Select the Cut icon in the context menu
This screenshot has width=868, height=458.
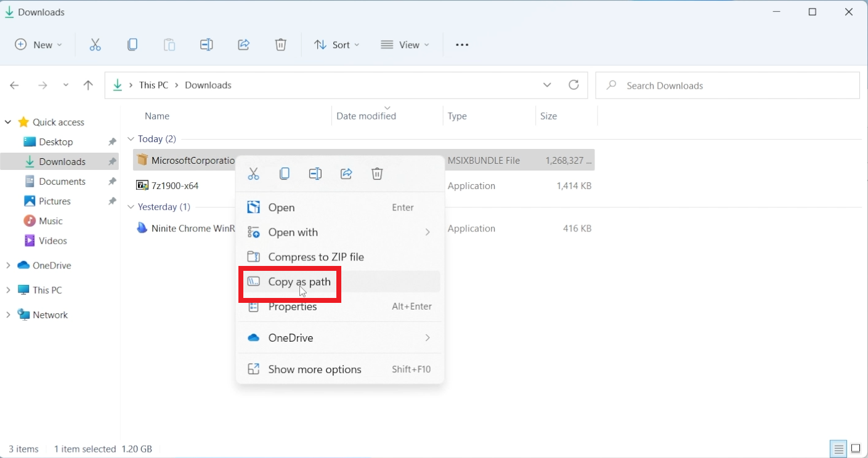(x=253, y=174)
